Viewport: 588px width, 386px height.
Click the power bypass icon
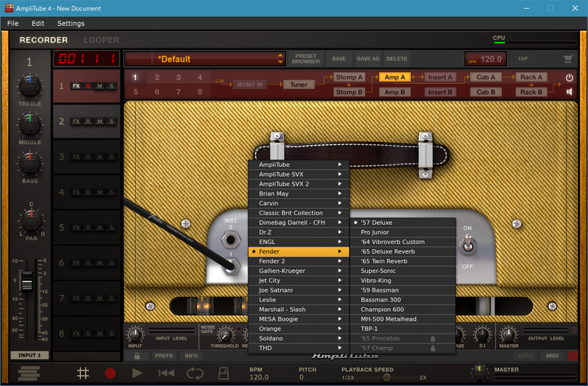coord(569,78)
